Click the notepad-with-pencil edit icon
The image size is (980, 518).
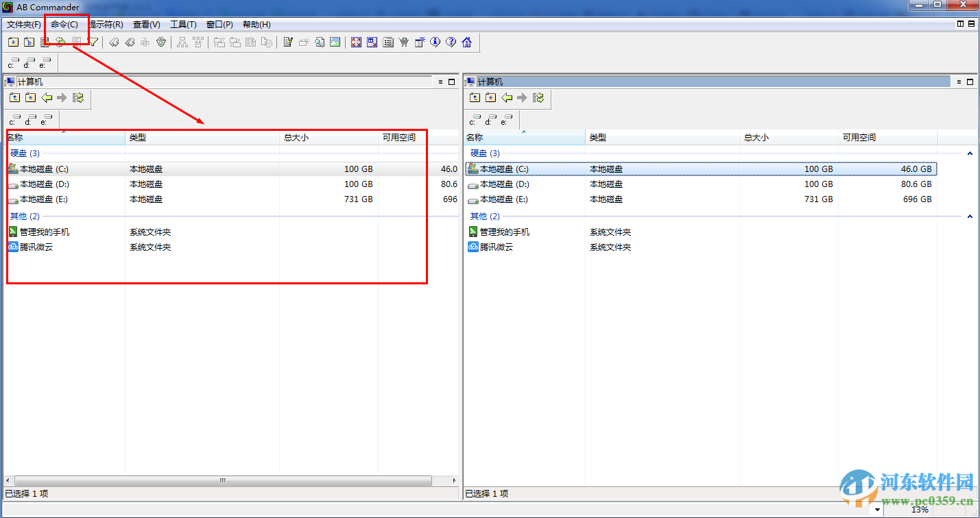(x=288, y=42)
